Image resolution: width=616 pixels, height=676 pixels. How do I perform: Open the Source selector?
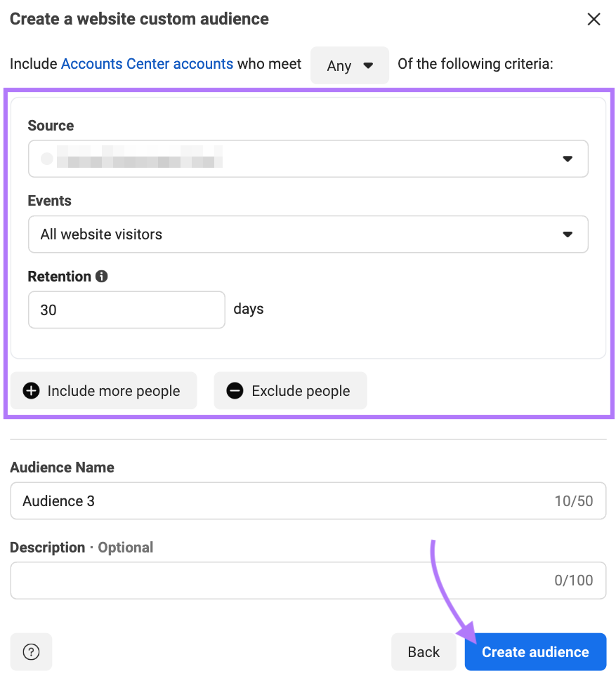point(308,159)
